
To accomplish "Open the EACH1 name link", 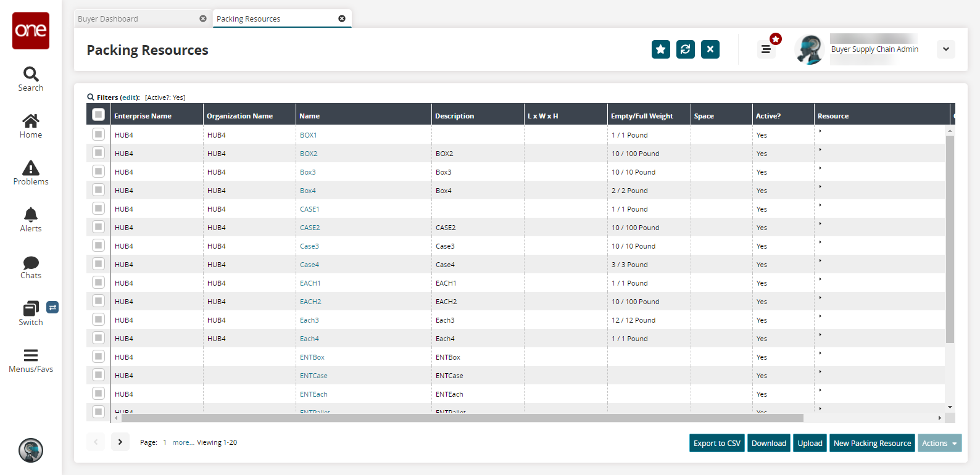I will coord(310,283).
